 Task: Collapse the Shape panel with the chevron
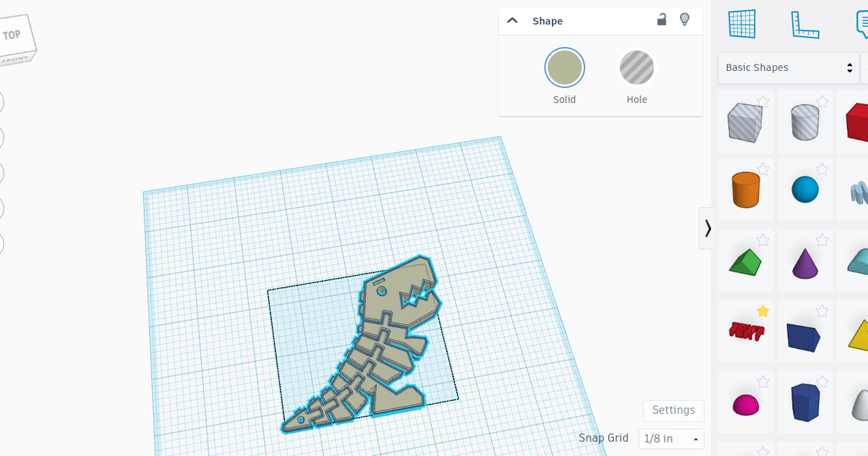(512, 21)
